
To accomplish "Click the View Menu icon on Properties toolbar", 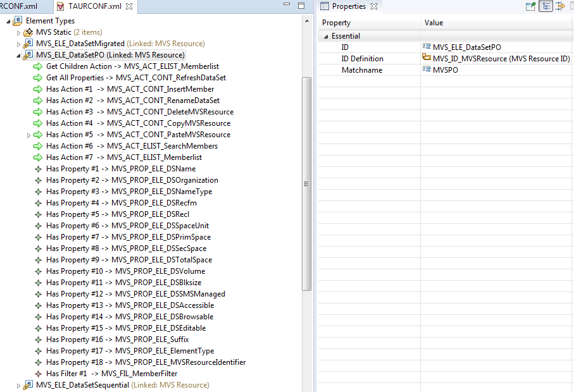I will point(571,7).
